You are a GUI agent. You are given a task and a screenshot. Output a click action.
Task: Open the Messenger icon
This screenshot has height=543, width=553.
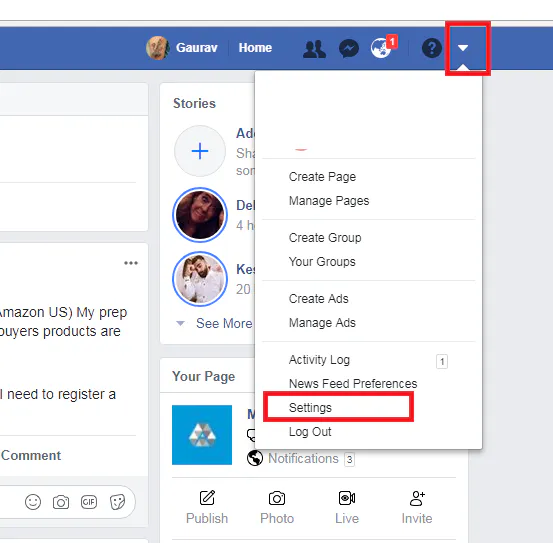pyautogui.click(x=349, y=49)
